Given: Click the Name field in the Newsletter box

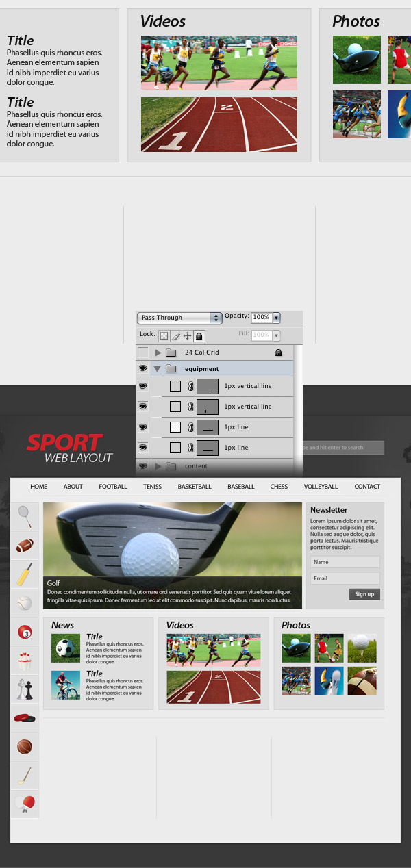Looking at the screenshot, I should click(345, 562).
